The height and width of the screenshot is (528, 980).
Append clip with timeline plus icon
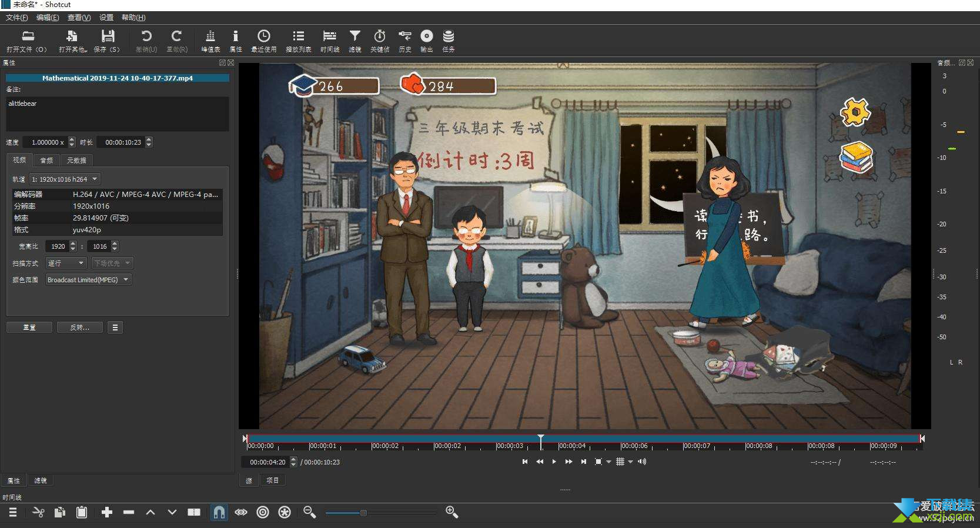pyautogui.click(x=107, y=512)
